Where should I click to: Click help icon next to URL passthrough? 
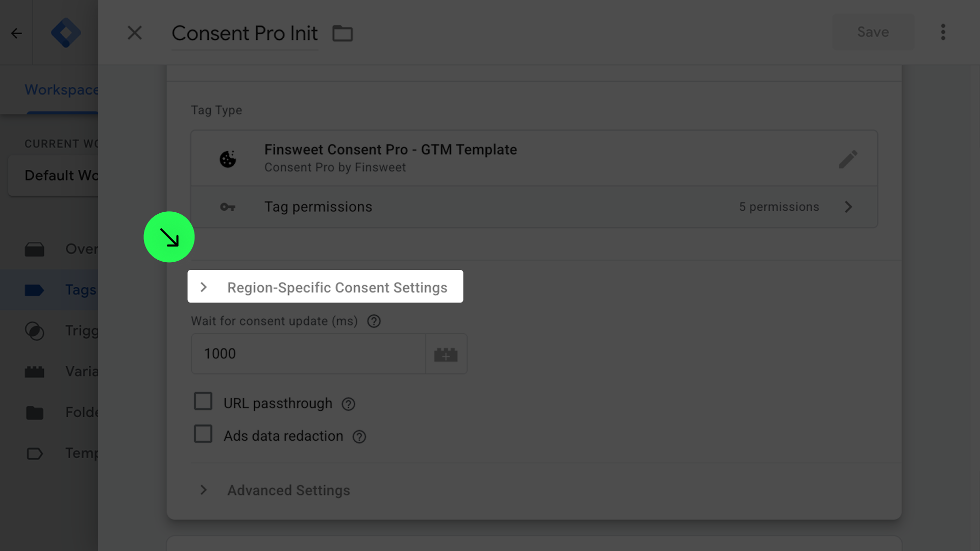[x=348, y=404]
